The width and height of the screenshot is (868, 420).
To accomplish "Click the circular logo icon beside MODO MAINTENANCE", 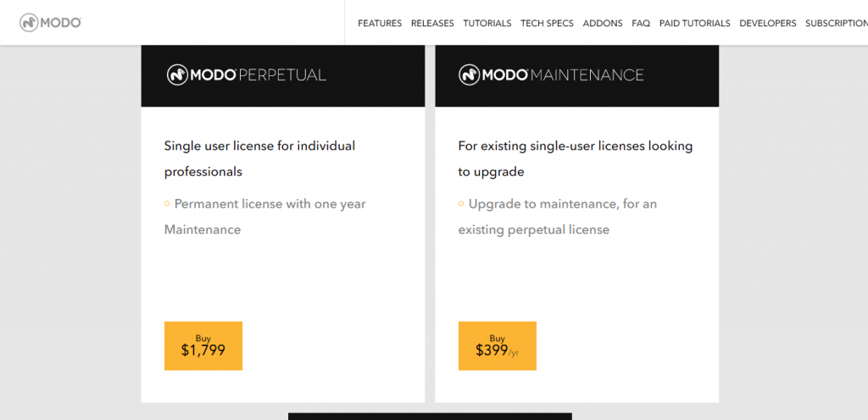I will [469, 75].
